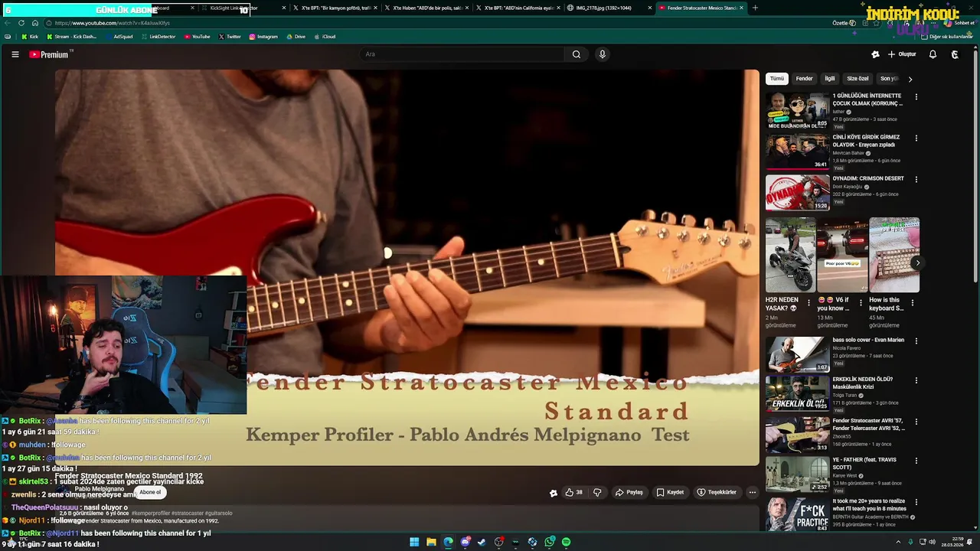Open File Explorer from taskbar

pos(431,542)
